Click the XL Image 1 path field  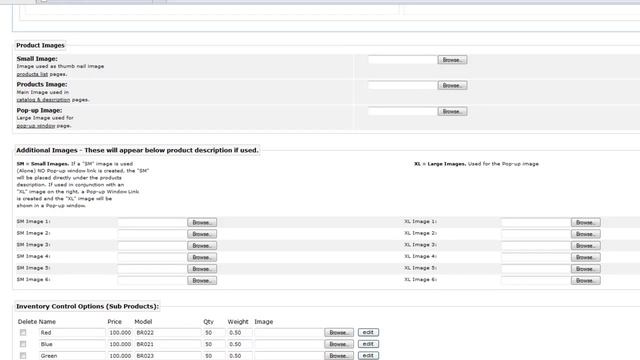(x=536, y=222)
